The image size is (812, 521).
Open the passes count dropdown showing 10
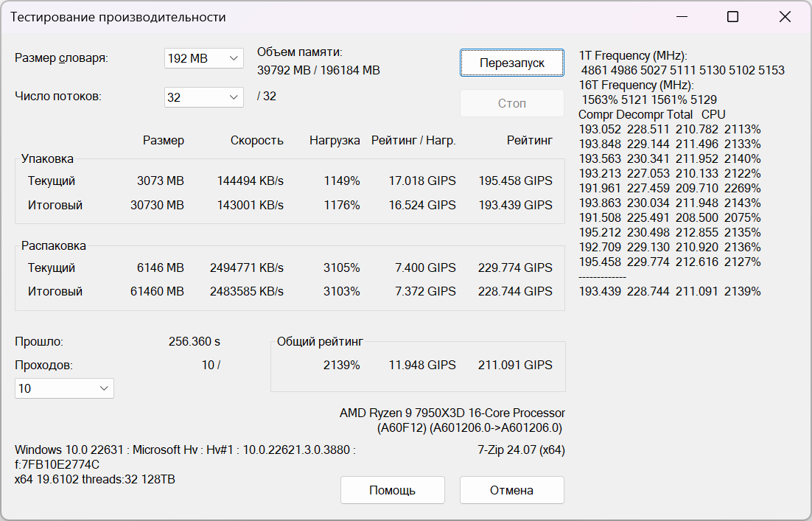(64, 388)
